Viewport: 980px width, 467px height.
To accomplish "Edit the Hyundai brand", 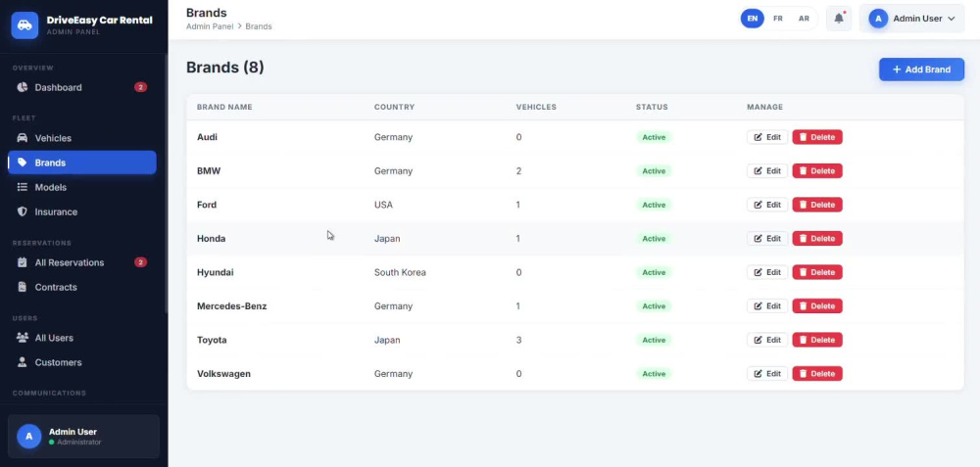I will [x=767, y=272].
